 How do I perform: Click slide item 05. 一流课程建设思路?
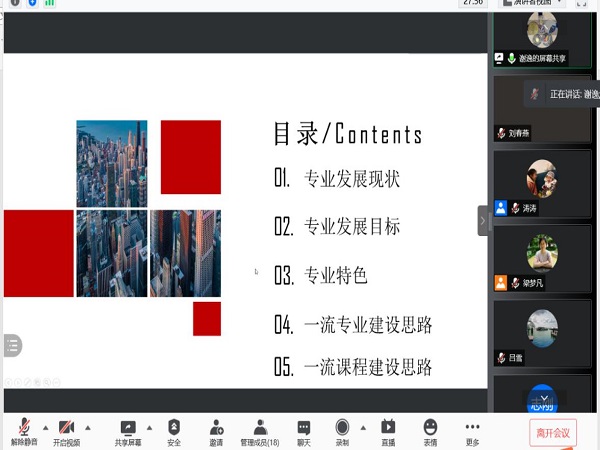[x=353, y=367]
